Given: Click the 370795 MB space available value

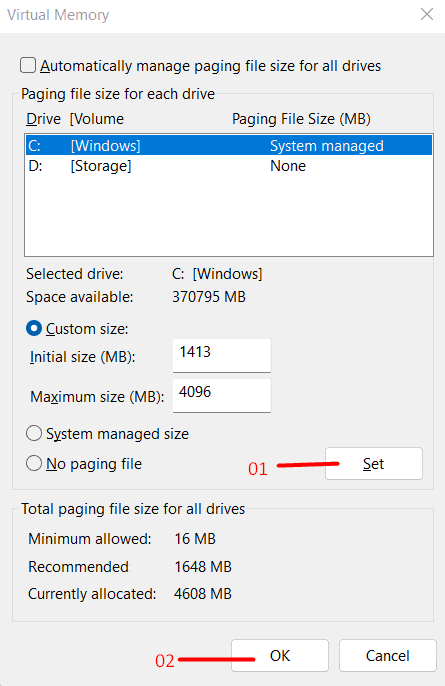Looking at the screenshot, I should [x=209, y=297].
